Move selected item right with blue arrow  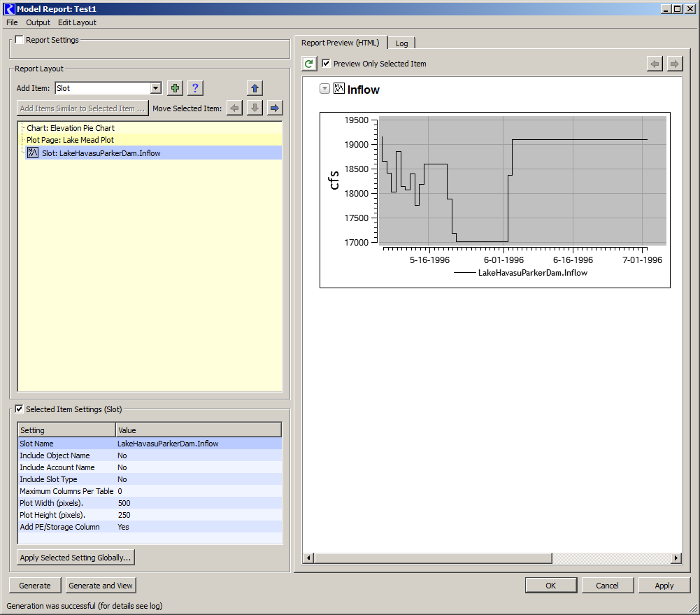pos(275,108)
